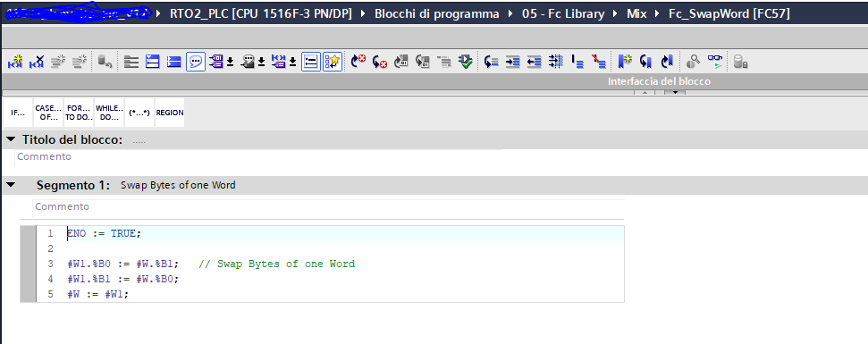Click the Commento field under Segmento 1
The image size is (868, 344).
[x=328, y=206]
